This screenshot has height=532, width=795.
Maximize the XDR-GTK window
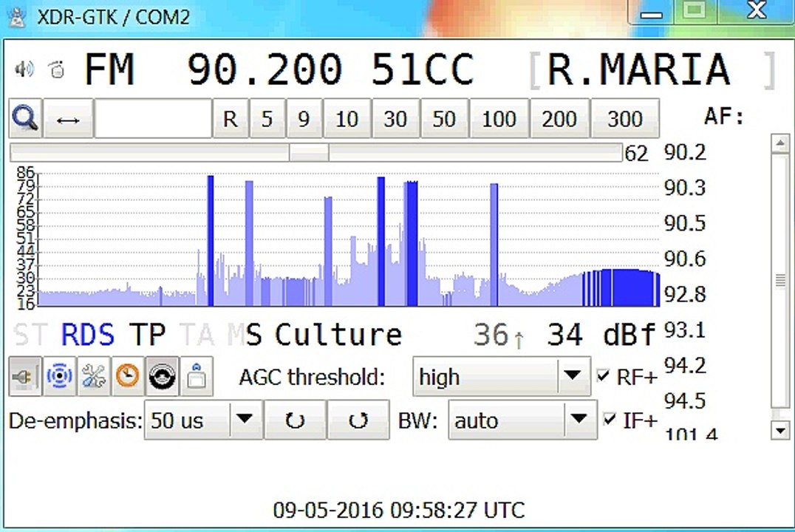(x=694, y=11)
